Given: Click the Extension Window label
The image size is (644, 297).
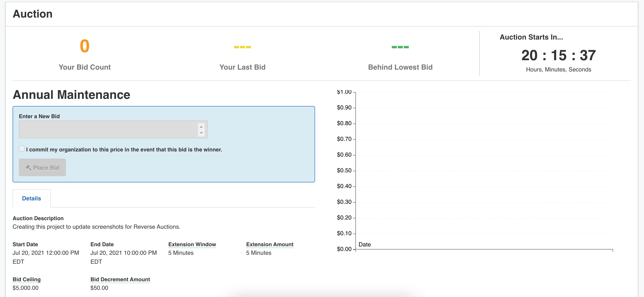Looking at the screenshot, I should pyautogui.click(x=192, y=244).
